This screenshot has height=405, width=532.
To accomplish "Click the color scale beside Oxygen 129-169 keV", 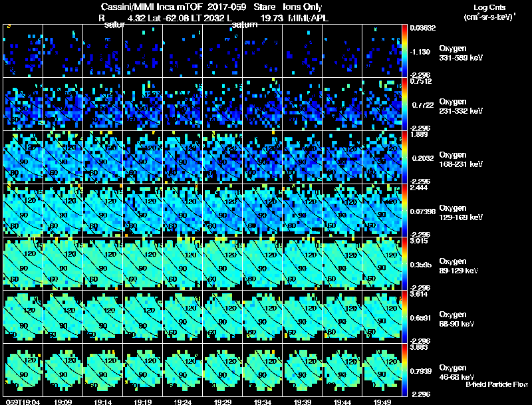I will (x=404, y=211).
